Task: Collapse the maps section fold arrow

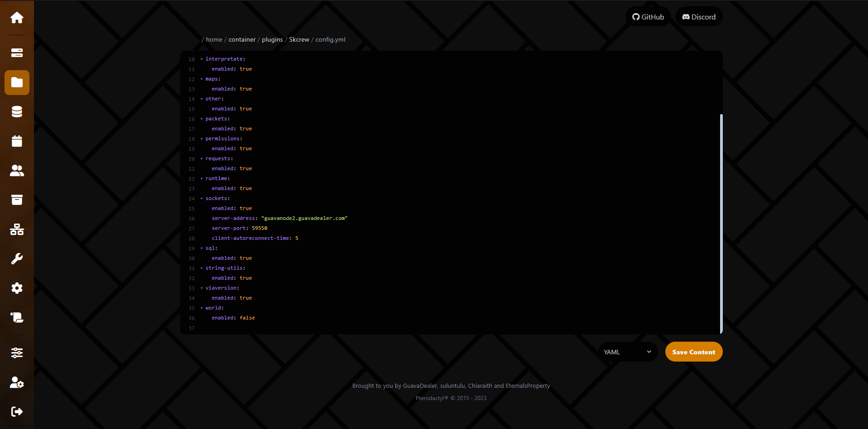Action: 202,79
